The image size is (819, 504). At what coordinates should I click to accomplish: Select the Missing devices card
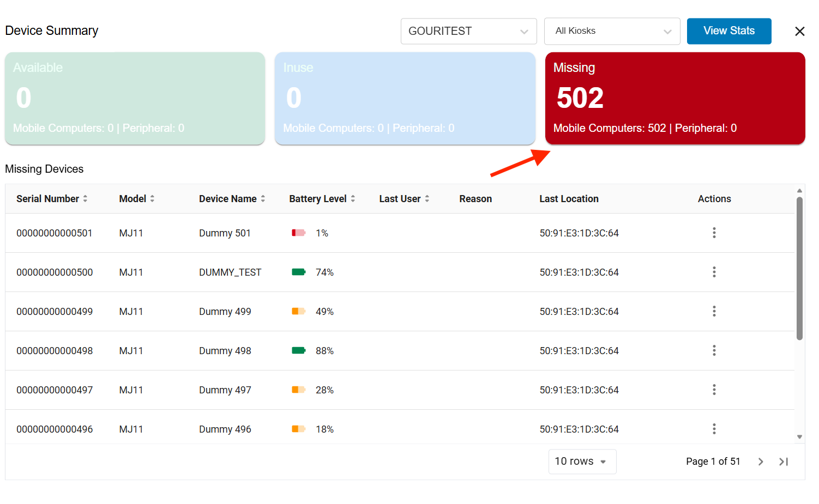tap(675, 98)
